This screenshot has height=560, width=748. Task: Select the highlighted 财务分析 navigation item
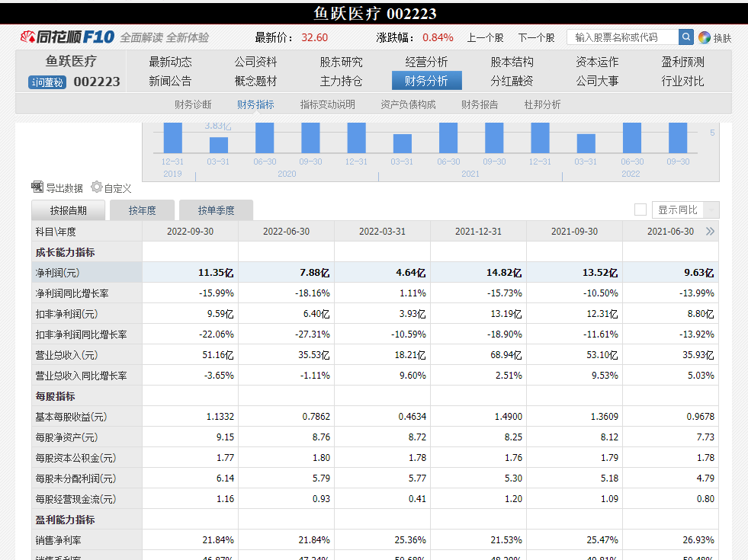(426, 81)
